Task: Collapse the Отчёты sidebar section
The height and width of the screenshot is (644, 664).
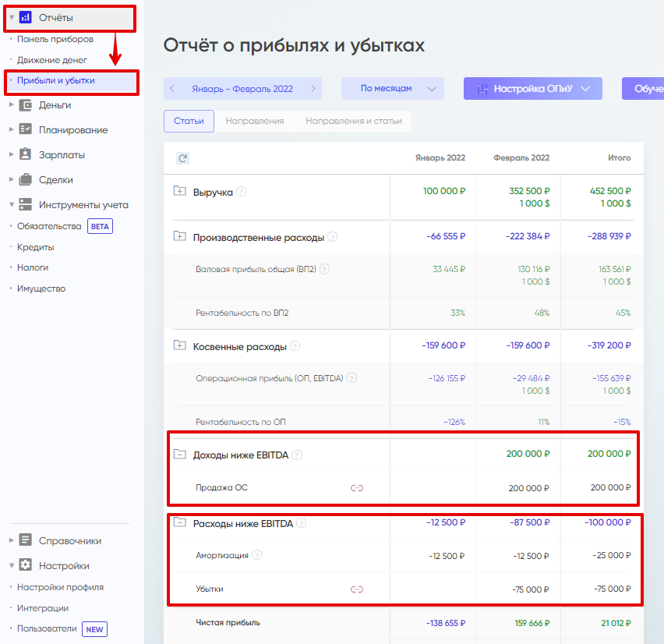Action: [x=12, y=17]
